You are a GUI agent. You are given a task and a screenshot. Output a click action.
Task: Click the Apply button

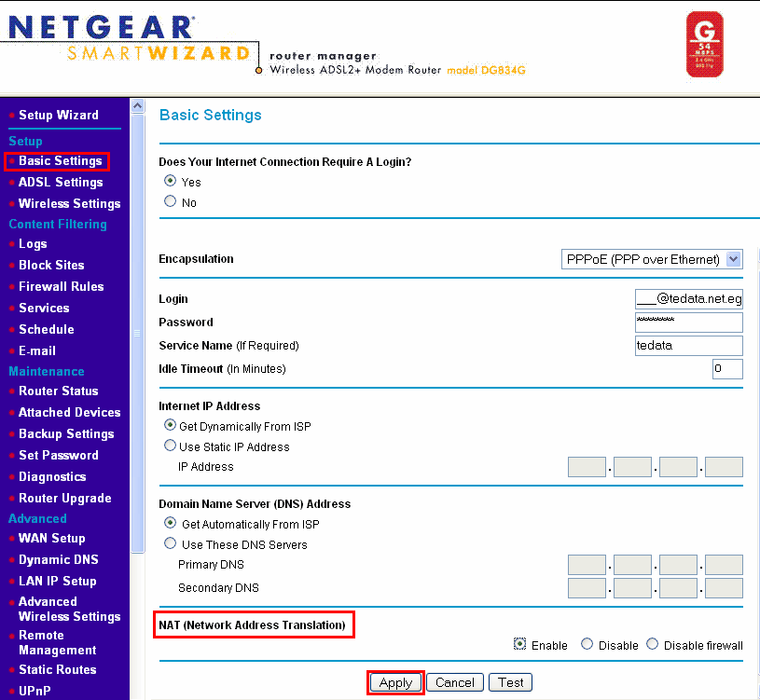click(395, 682)
